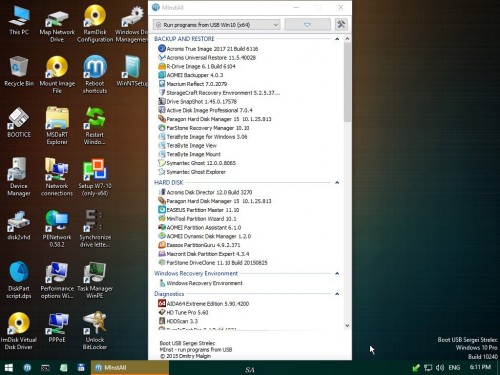Select Macrium Reflect 7.0.2079 entry
This screenshot has height=375, width=500.
[192, 84]
